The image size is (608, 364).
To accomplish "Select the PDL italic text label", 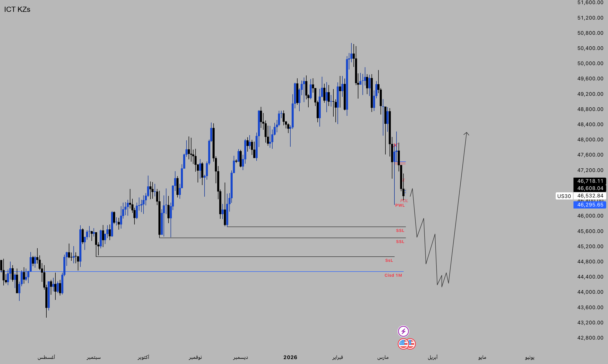I will pos(404,201).
